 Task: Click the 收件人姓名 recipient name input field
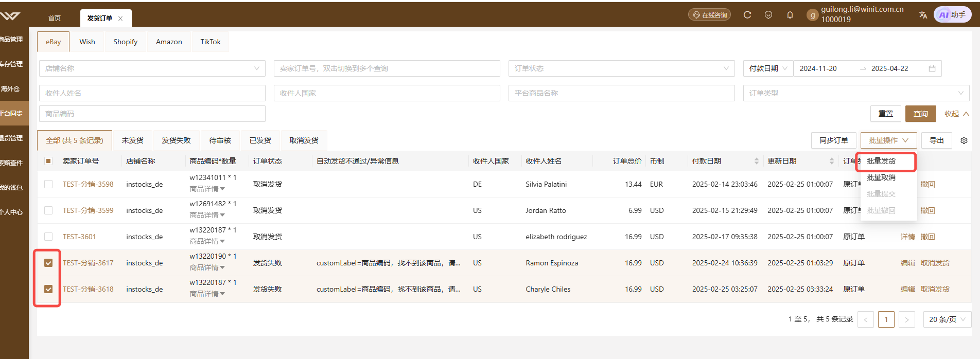click(x=152, y=93)
